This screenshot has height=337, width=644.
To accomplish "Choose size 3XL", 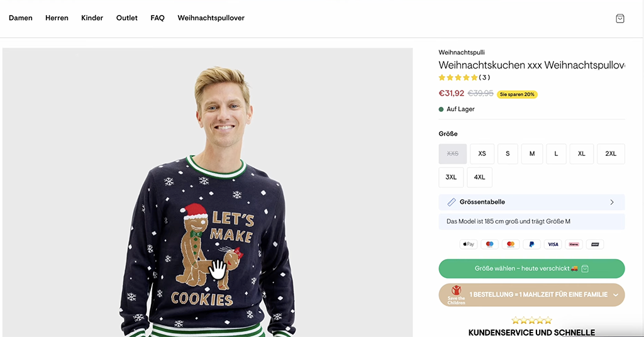I will [451, 177].
